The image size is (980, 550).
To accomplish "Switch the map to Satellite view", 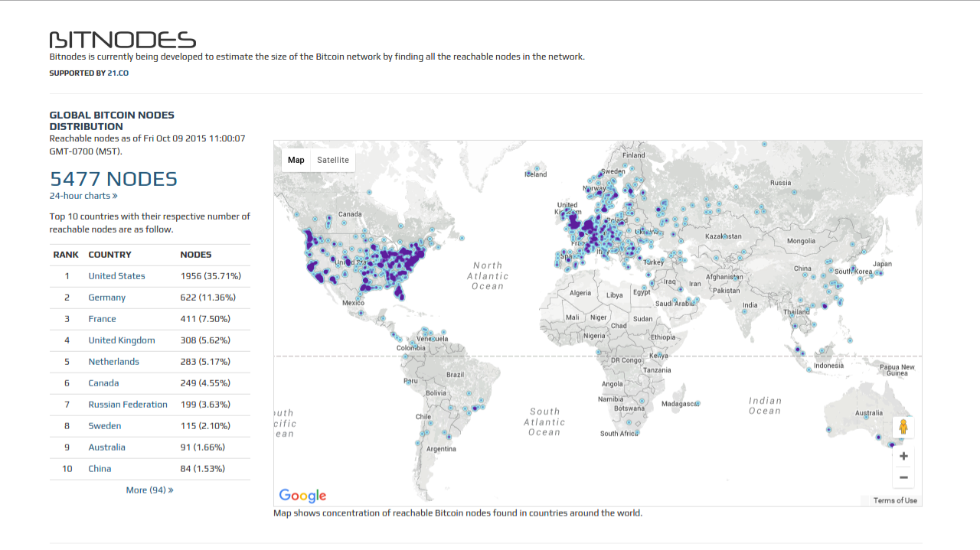I will (x=333, y=160).
